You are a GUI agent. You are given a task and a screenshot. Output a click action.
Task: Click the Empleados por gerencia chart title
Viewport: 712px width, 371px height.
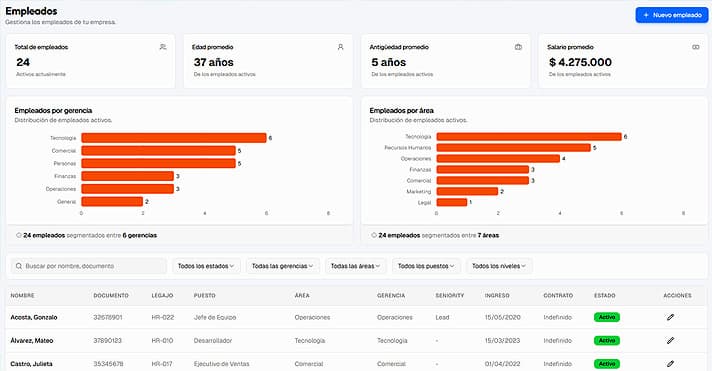click(53, 110)
